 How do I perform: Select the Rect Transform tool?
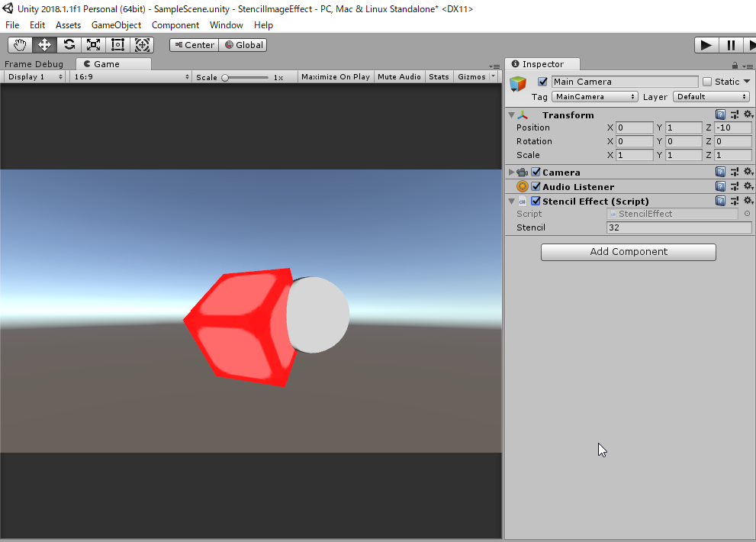click(117, 44)
